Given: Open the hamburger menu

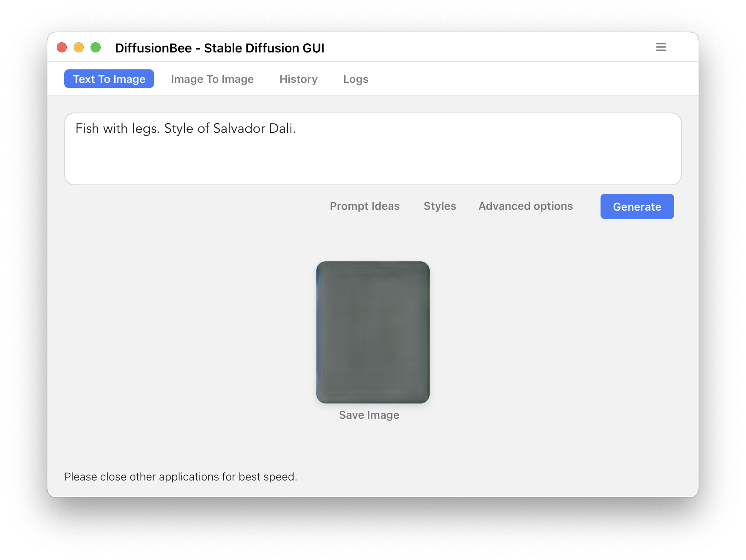Looking at the screenshot, I should coord(661,47).
